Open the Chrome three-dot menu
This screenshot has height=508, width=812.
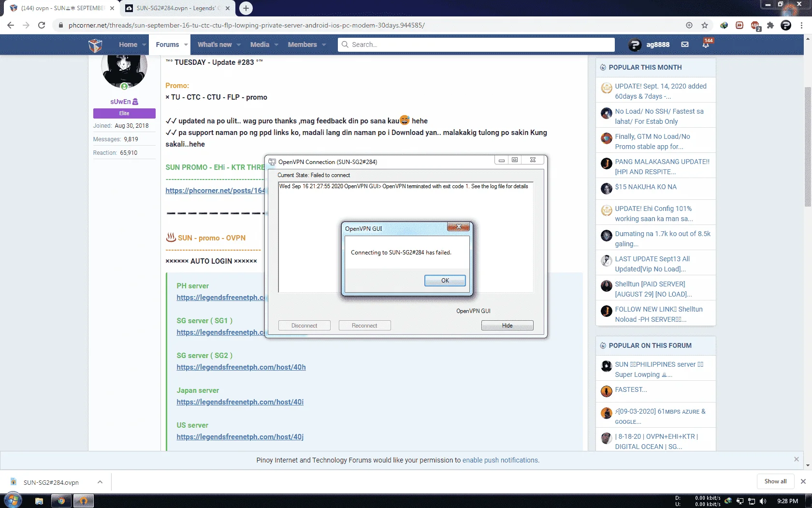point(801,25)
